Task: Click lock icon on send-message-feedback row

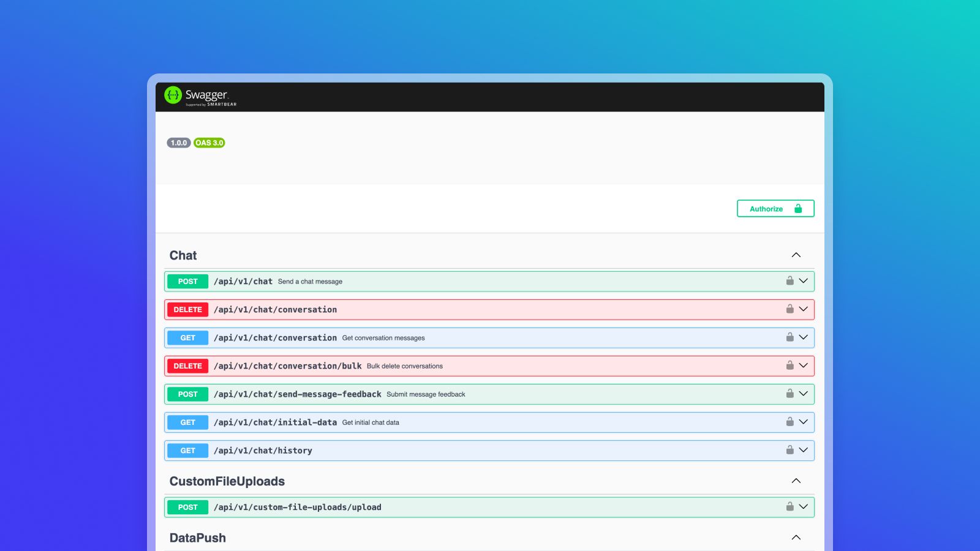Action: pos(790,394)
